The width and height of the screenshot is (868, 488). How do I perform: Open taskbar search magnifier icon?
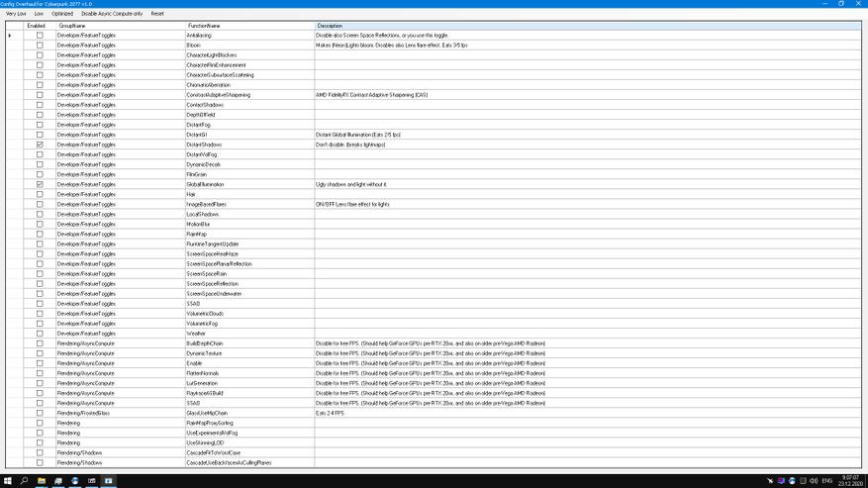click(25, 481)
